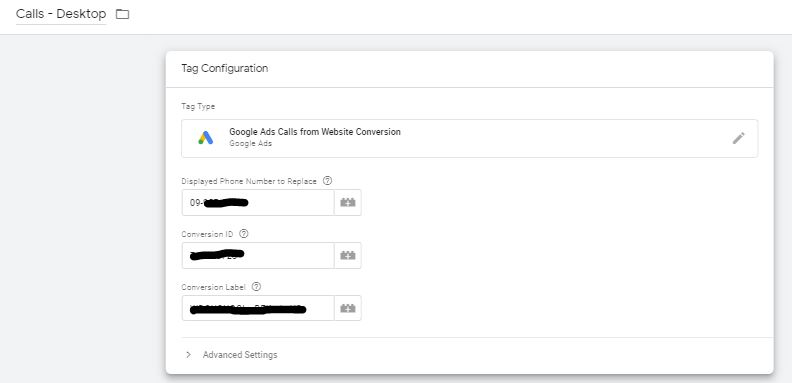Click the Advanced Settings label
The image size is (792, 383).
click(240, 355)
